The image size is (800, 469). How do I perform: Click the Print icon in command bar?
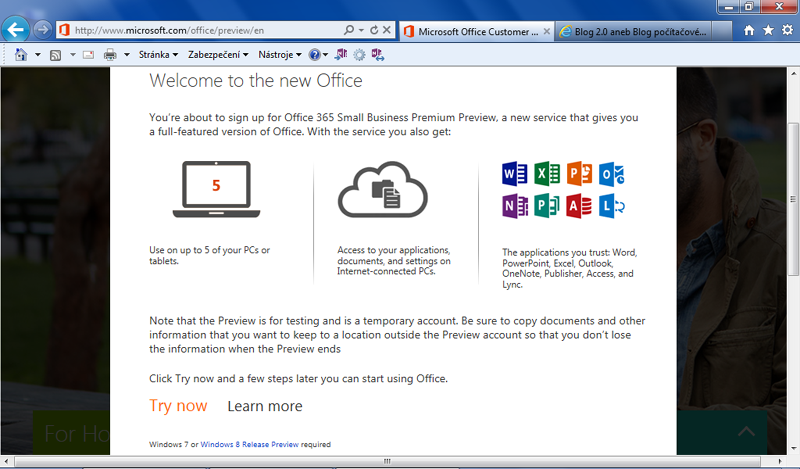click(110, 55)
